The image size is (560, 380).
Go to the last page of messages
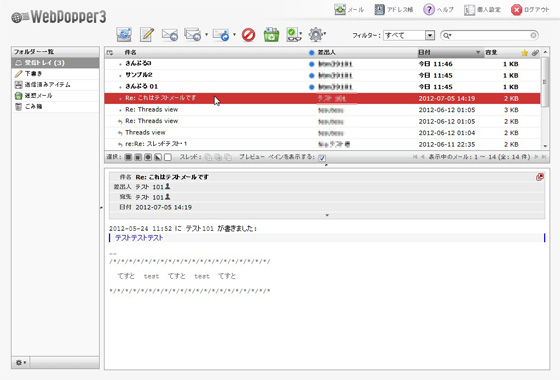pos(544,157)
